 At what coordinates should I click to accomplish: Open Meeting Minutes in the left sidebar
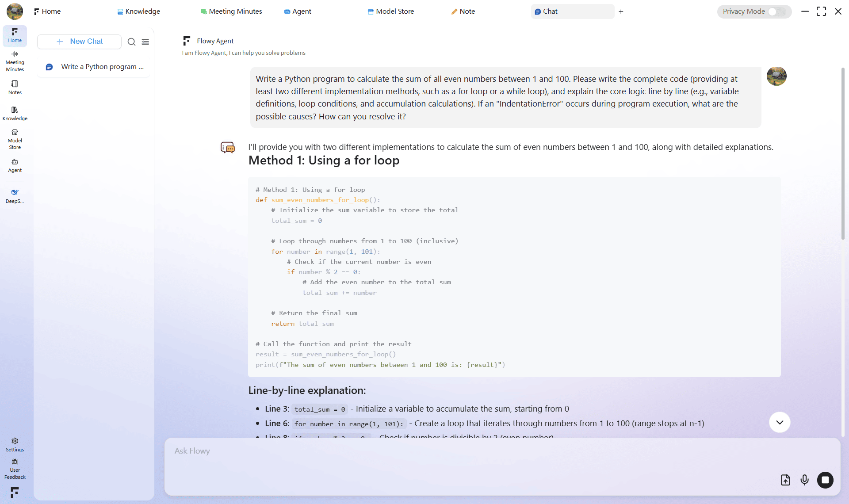point(15,61)
